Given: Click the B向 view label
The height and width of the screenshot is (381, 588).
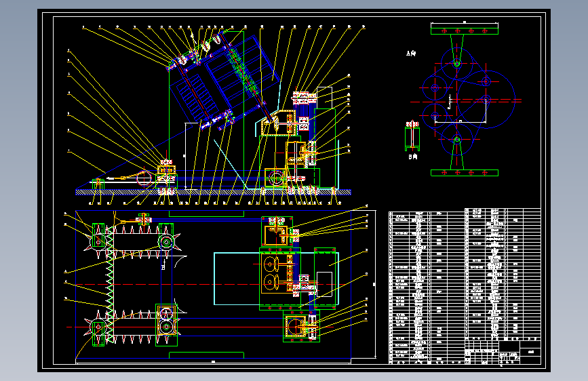Looking at the screenshot, I should click(412, 157).
